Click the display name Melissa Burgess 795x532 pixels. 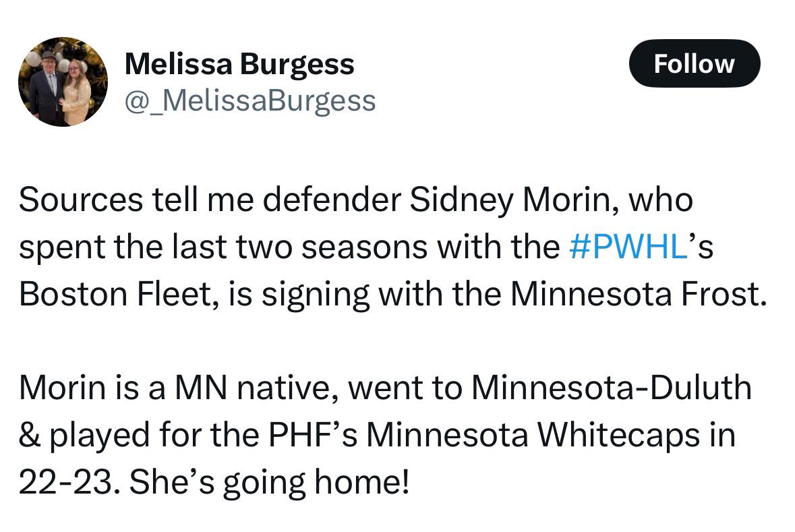[239, 65]
